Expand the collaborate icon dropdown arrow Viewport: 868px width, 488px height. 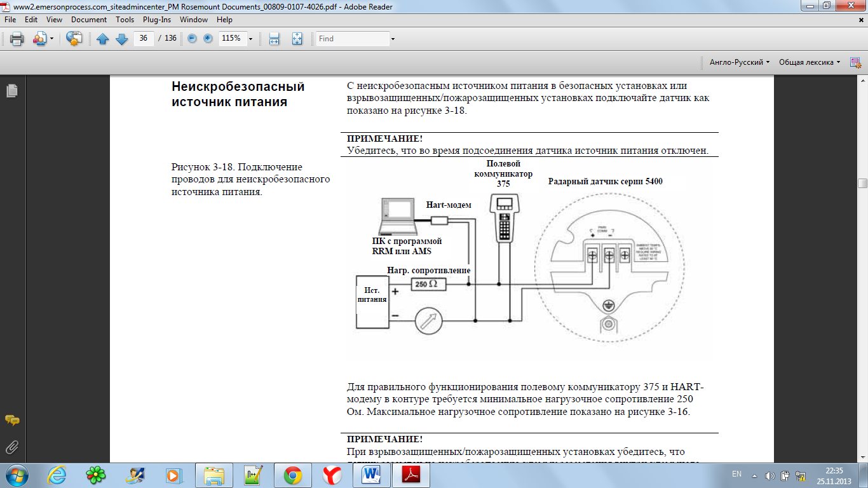[51, 39]
